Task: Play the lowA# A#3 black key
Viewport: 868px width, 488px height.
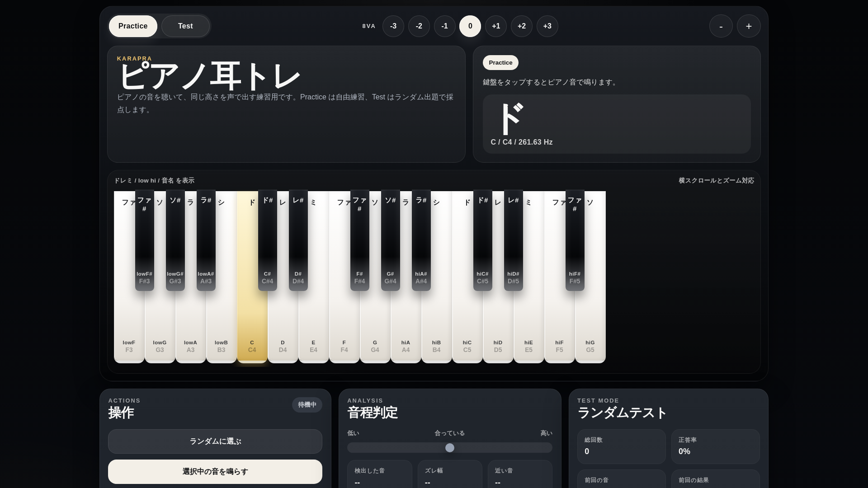Action: pyautogui.click(x=206, y=240)
